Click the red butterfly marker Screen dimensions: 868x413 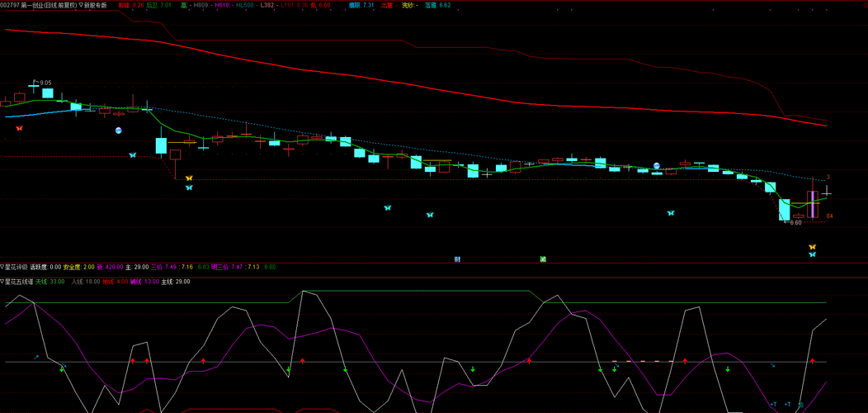[x=19, y=128]
